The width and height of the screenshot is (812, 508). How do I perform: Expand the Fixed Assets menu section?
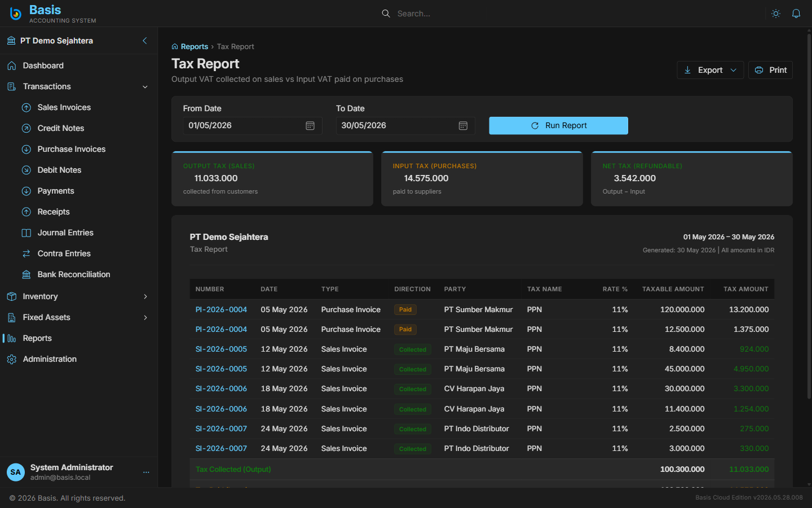(79, 317)
